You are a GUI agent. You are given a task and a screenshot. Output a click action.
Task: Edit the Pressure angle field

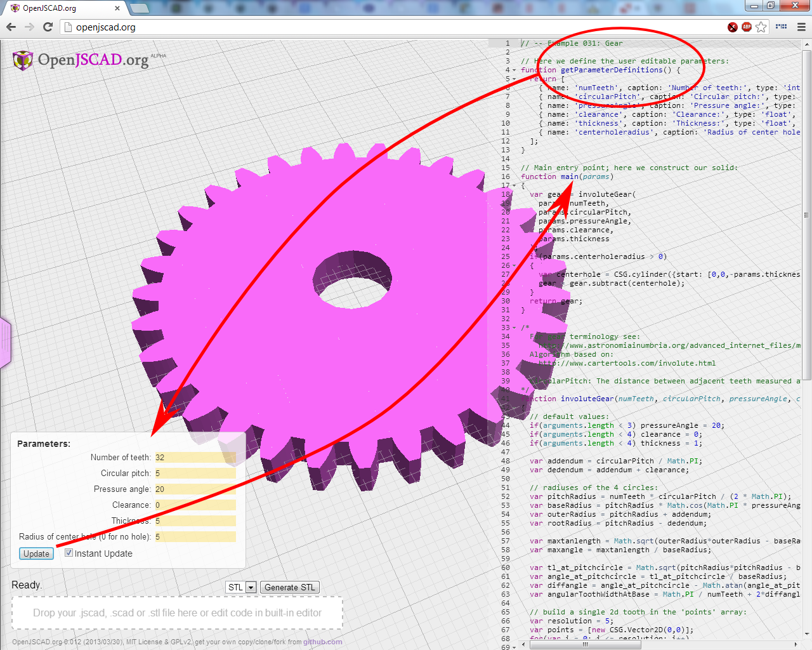195,489
